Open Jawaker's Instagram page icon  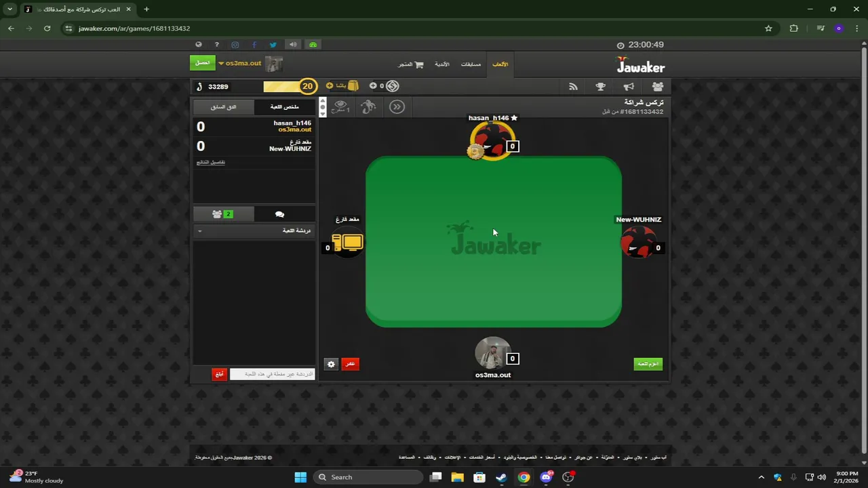(x=235, y=45)
